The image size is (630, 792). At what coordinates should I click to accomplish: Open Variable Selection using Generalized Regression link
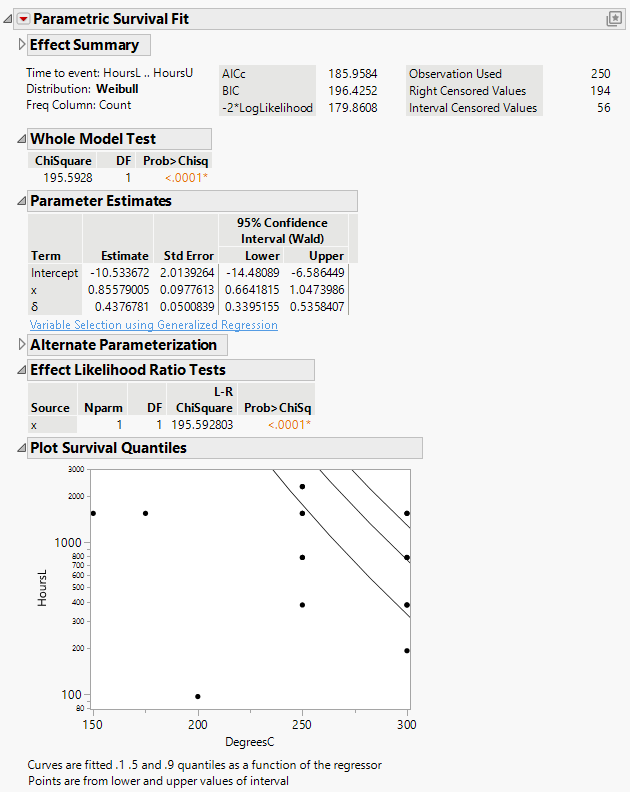pyautogui.click(x=154, y=325)
